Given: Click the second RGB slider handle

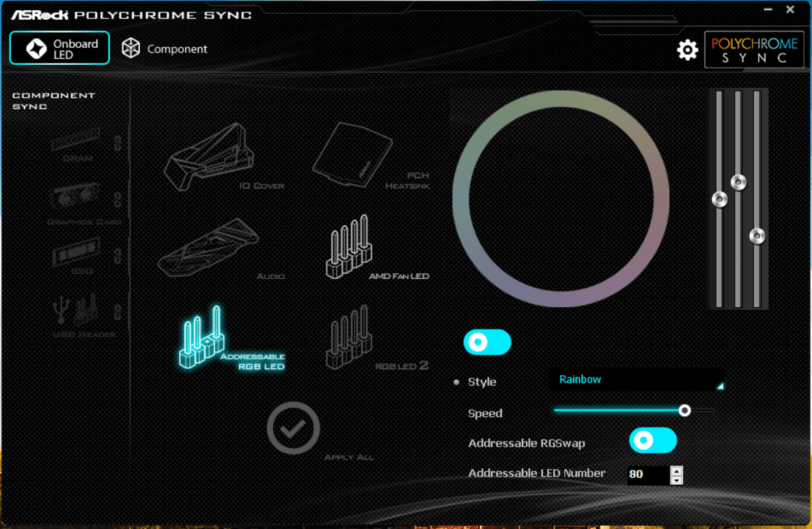Looking at the screenshot, I should (738, 182).
